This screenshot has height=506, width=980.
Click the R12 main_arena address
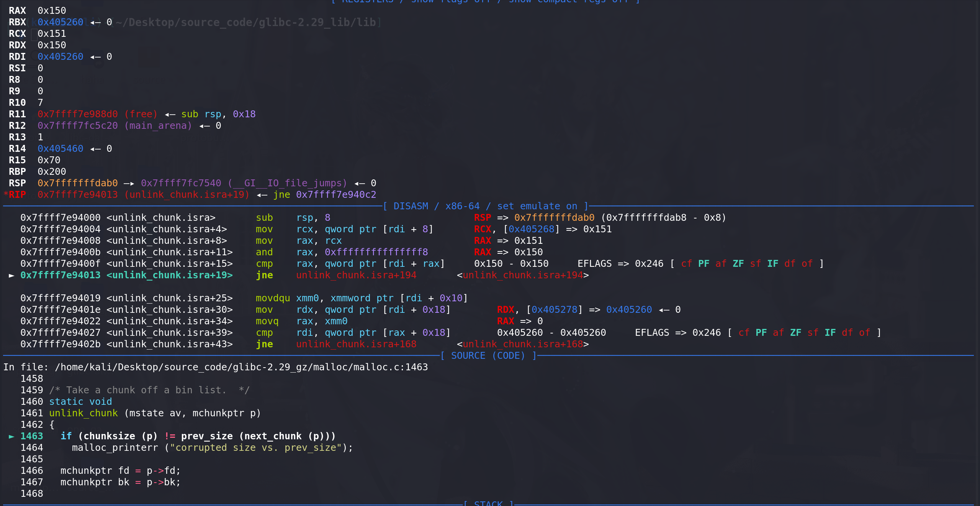[x=115, y=126]
